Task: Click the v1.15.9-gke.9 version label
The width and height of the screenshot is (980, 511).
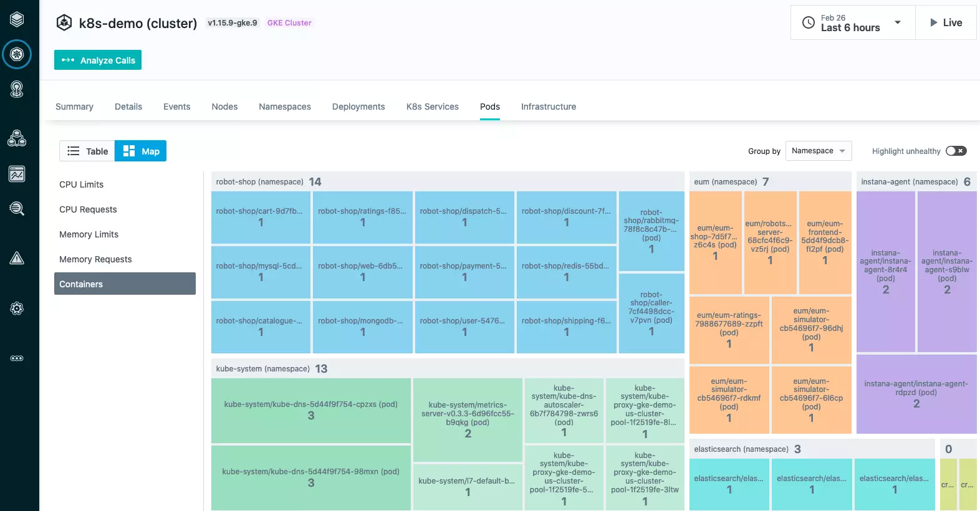Action: click(233, 23)
